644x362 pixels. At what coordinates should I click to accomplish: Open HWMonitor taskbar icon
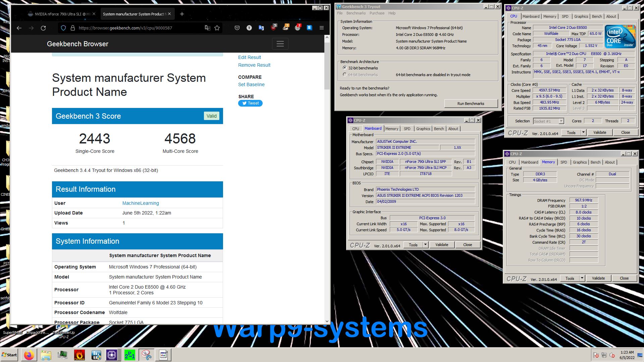(96, 355)
